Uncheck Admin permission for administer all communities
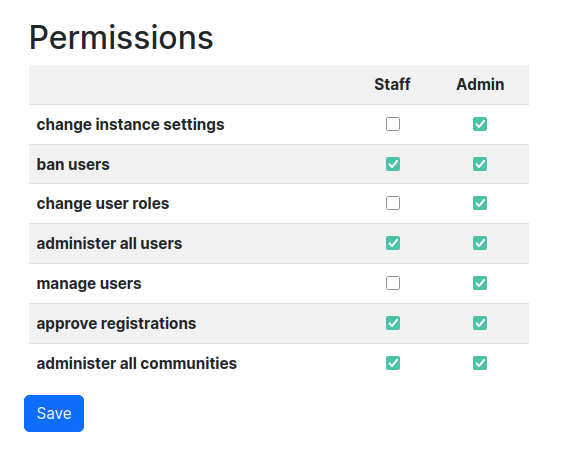 (480, 363)
